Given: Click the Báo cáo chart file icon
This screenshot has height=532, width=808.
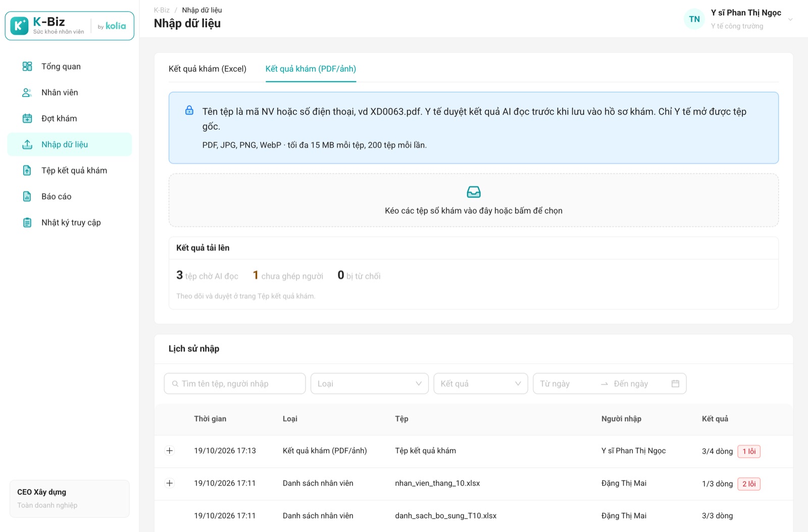Looking at the screenshot, I should 27,196.
